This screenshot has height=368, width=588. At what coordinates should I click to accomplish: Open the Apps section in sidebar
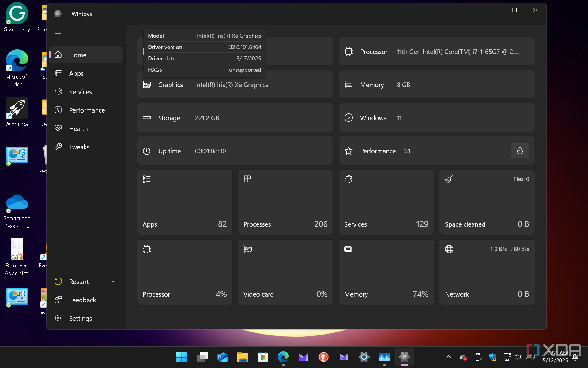(x=86, y=73)
